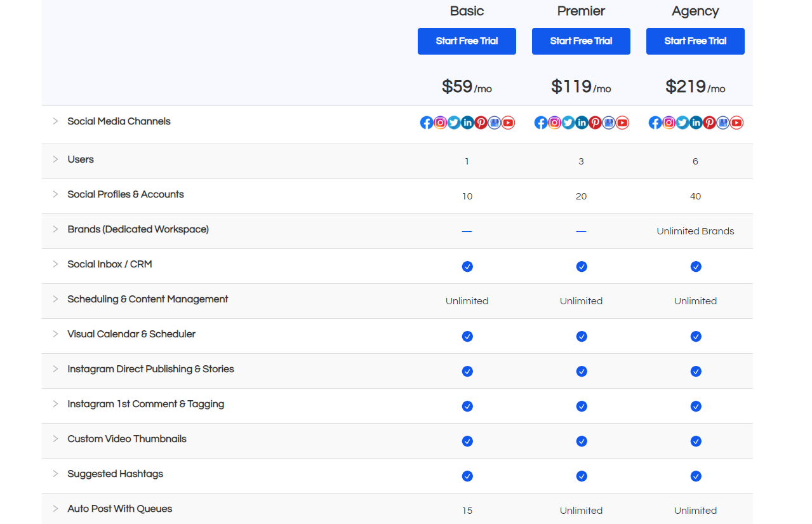Click the Agency plan heading
812x524 pixels.
(695, 11)
